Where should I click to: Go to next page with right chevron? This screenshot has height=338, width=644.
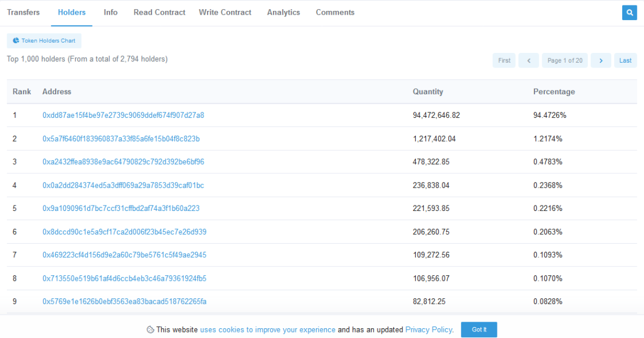click(601, 61)
